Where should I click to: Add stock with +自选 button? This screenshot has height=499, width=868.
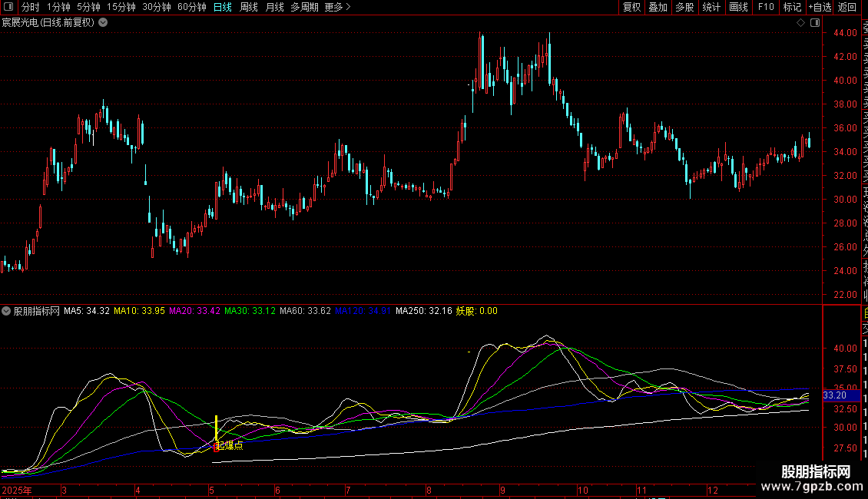(x=819, y=8)
